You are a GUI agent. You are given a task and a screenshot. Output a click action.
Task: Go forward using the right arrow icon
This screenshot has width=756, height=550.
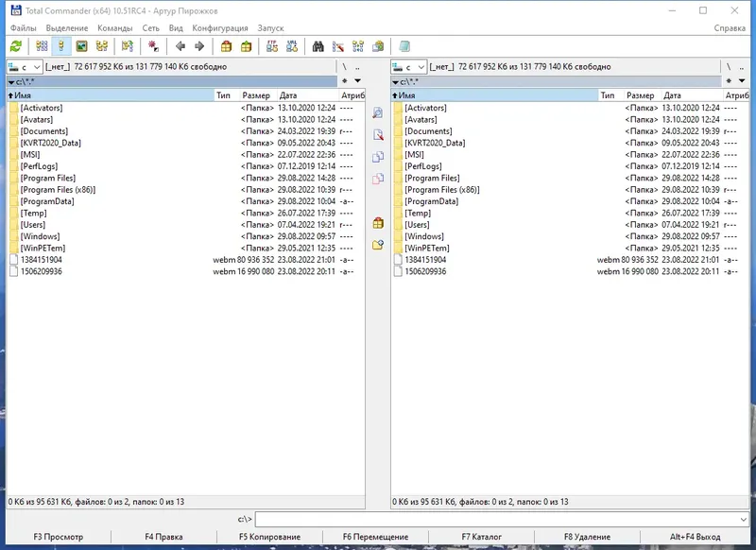(x=199, y=46)
